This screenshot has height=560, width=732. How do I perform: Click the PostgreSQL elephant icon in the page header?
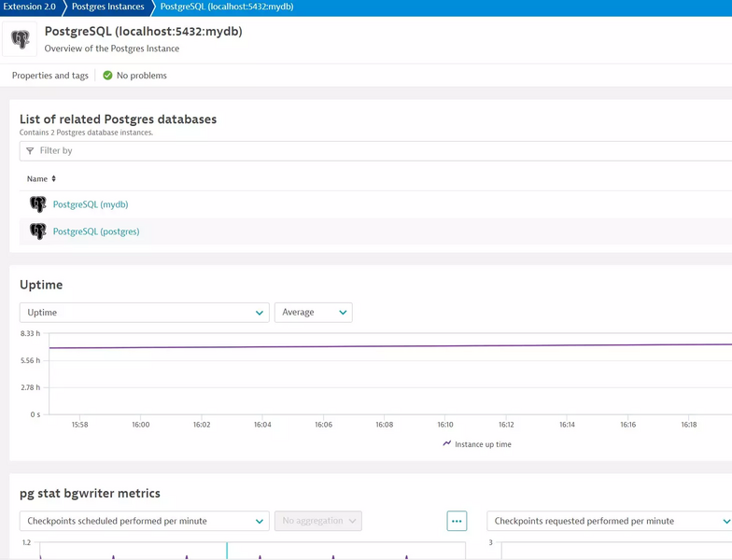[x=20, y=40]
